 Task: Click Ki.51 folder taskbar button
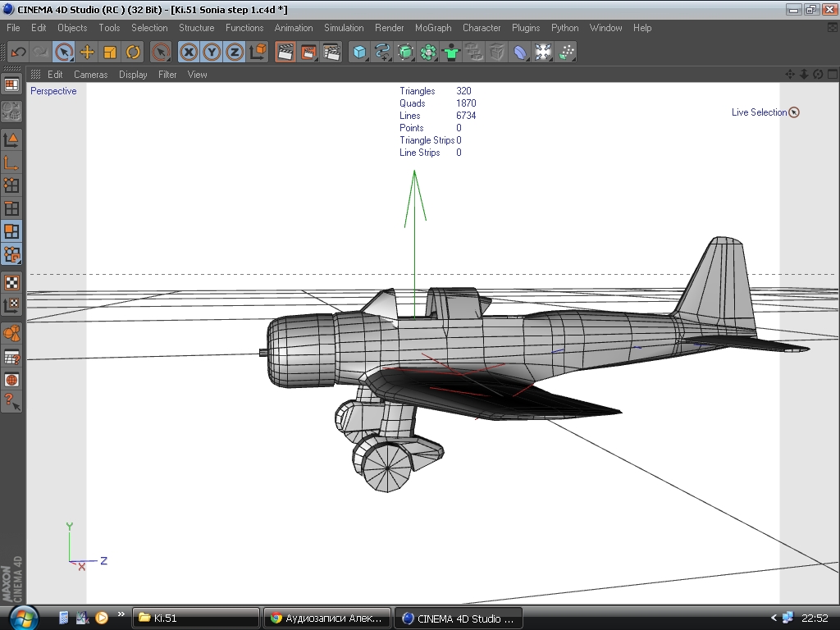click(197, 618)
